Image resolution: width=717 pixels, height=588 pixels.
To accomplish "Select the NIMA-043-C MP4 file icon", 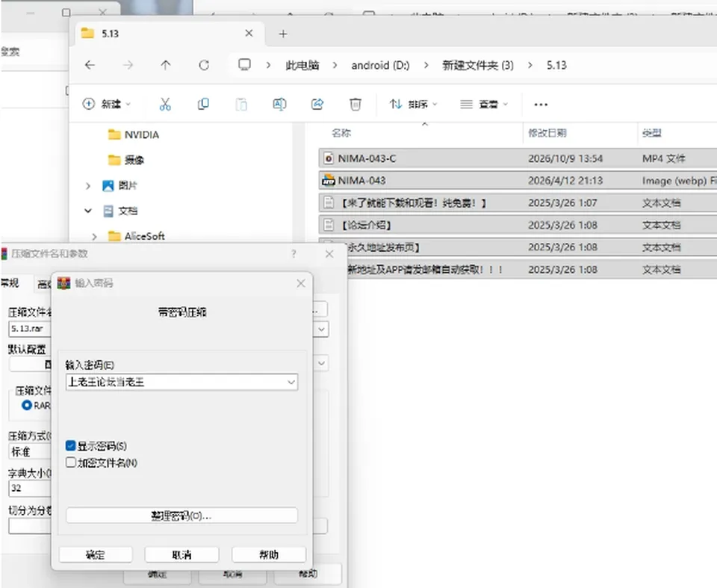I will tap(329, 158).
